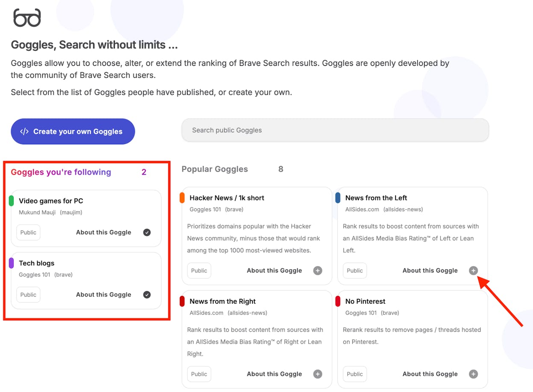Viewport: 533px width, 392px height.
Task: Click Public badge on News from the Left
Action: coord(355,270)
